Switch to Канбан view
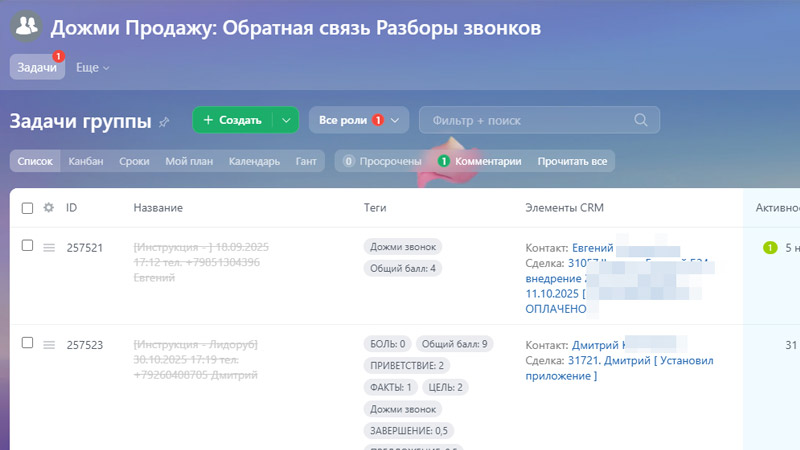Screen dimensions: 800x450 [x=86, y=161]
